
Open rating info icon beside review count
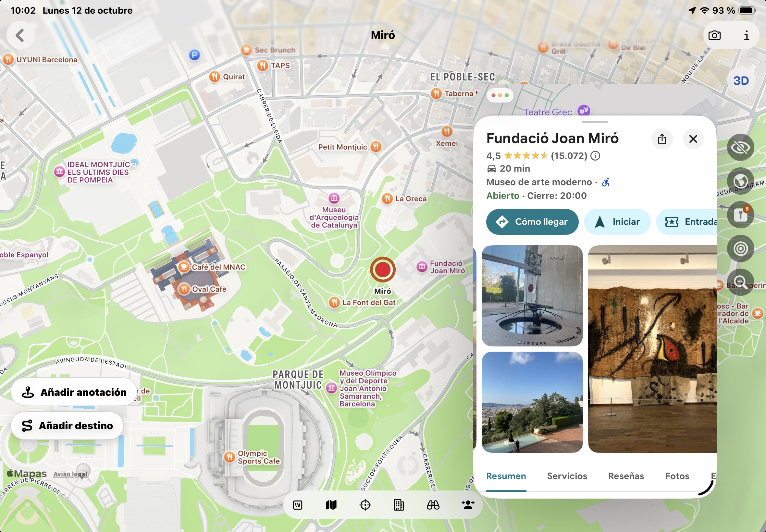595,156
